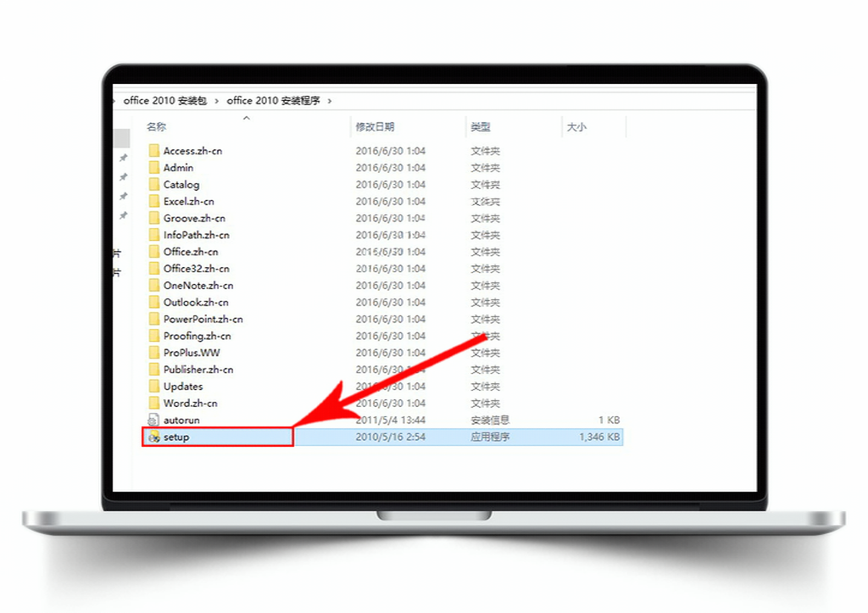Select the 'Office32.zh-cn' folder name
The width and height of the screenshot is (868, 613).
click(197, 269)
